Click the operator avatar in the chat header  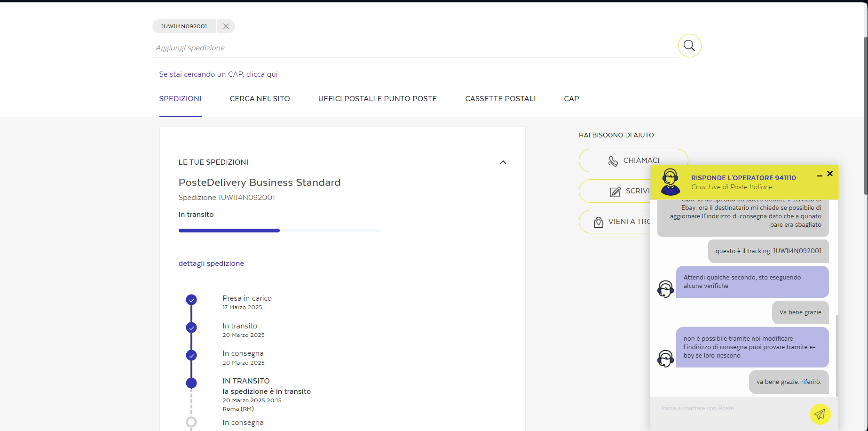[670, 182]
